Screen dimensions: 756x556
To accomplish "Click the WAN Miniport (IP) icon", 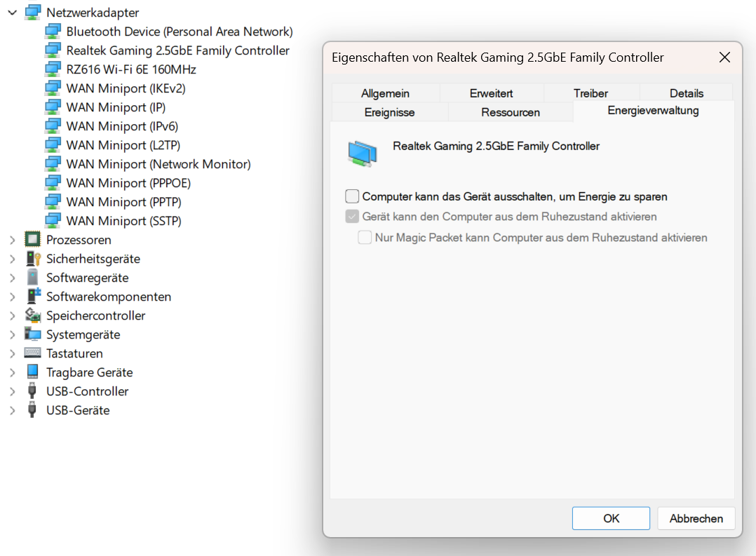I will [x=53, y=107].
